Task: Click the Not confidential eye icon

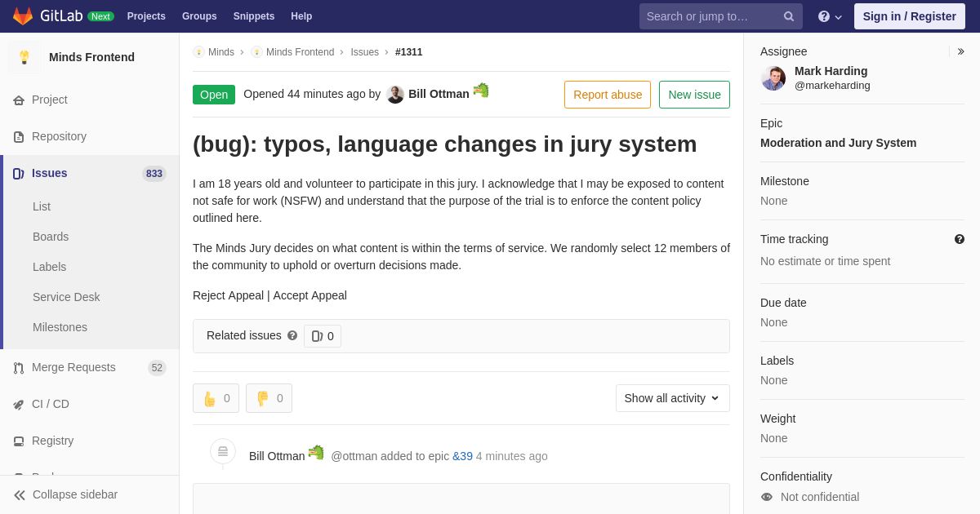Action: (x=767, y=497)
